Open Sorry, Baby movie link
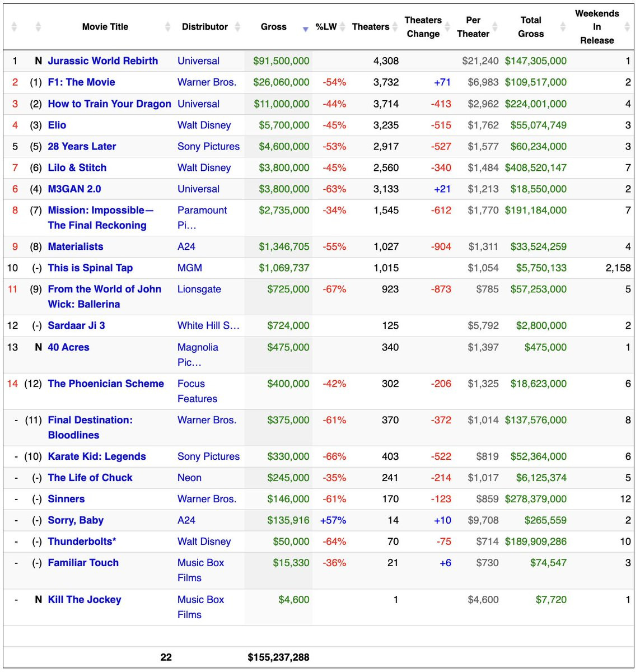 [76, 520]
